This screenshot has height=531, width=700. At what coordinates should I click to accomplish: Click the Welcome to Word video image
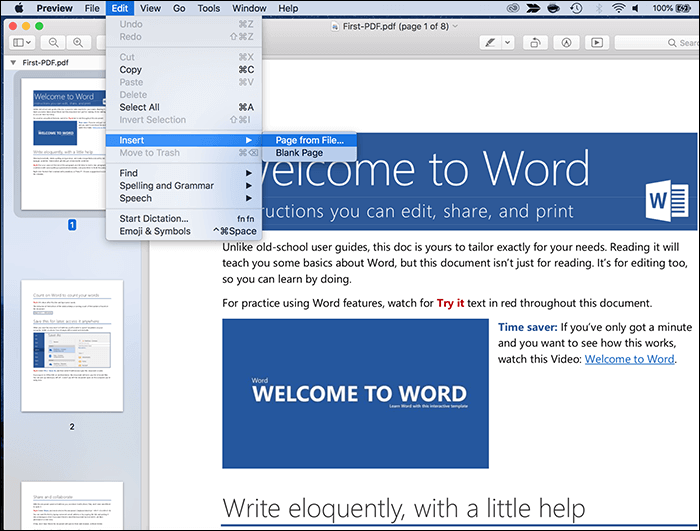(355, 393)
